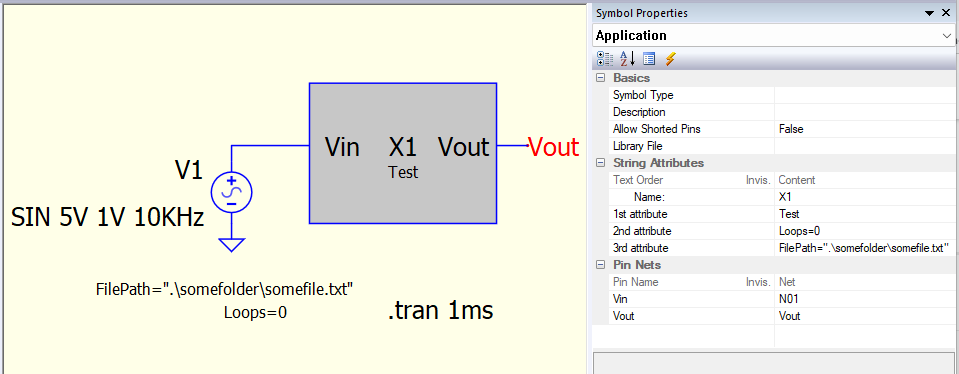Click the Allow Shorted Pins label

pyautogui.click(x=657, y=129)
